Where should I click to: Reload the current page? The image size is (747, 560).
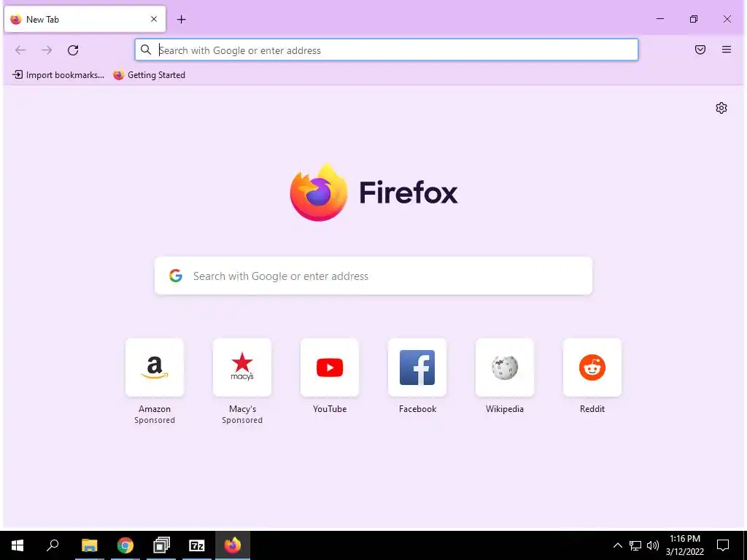(x=73, y=50)
